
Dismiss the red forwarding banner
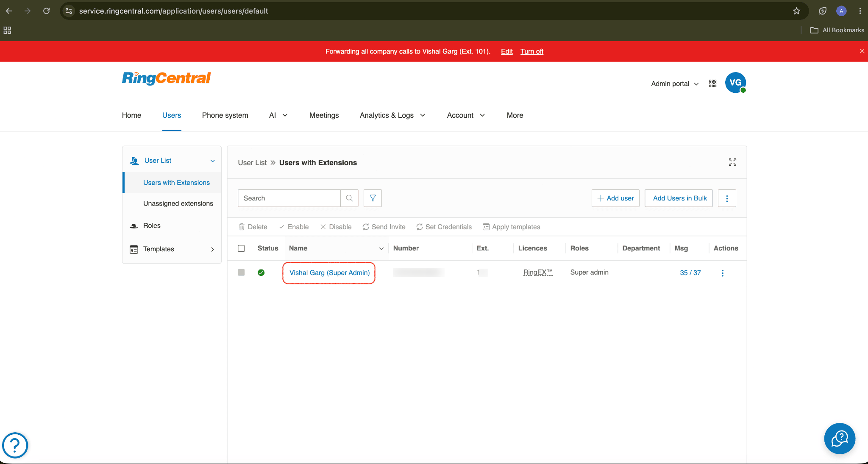coord(862,51)
